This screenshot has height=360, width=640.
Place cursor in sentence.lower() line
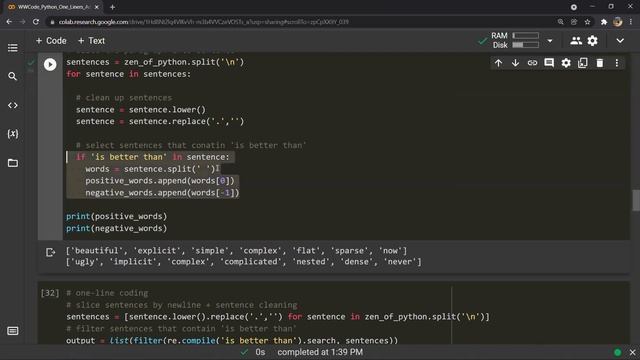(141, 109)
